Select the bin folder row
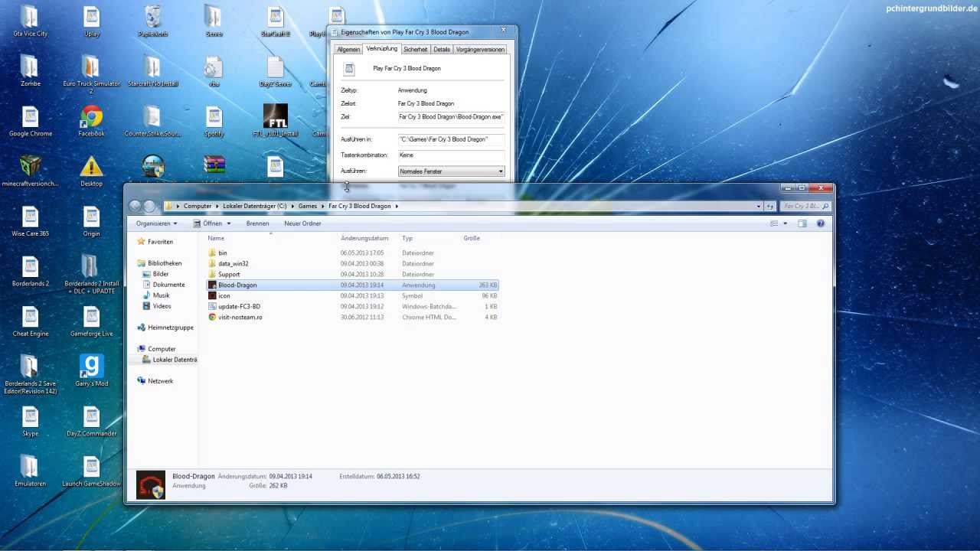 352,253
